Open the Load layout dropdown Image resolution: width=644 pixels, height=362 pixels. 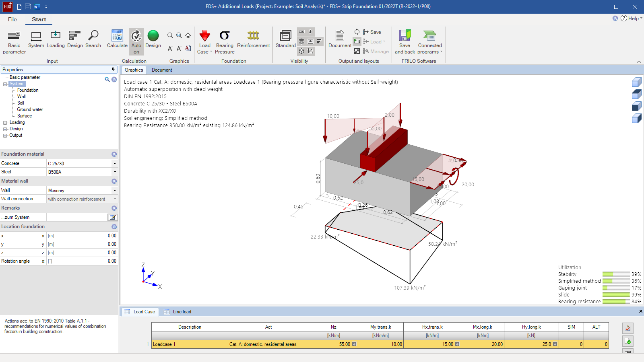coord(374,41)
